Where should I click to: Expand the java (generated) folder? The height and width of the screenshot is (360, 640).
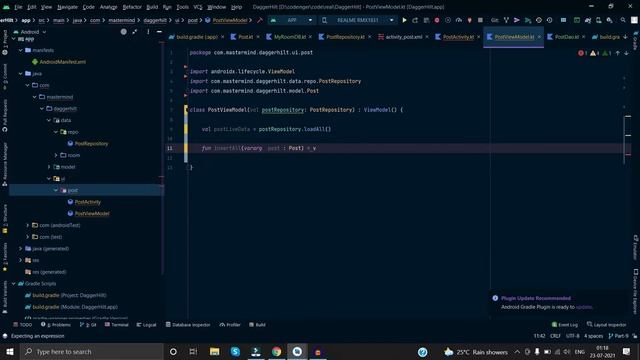21,249
